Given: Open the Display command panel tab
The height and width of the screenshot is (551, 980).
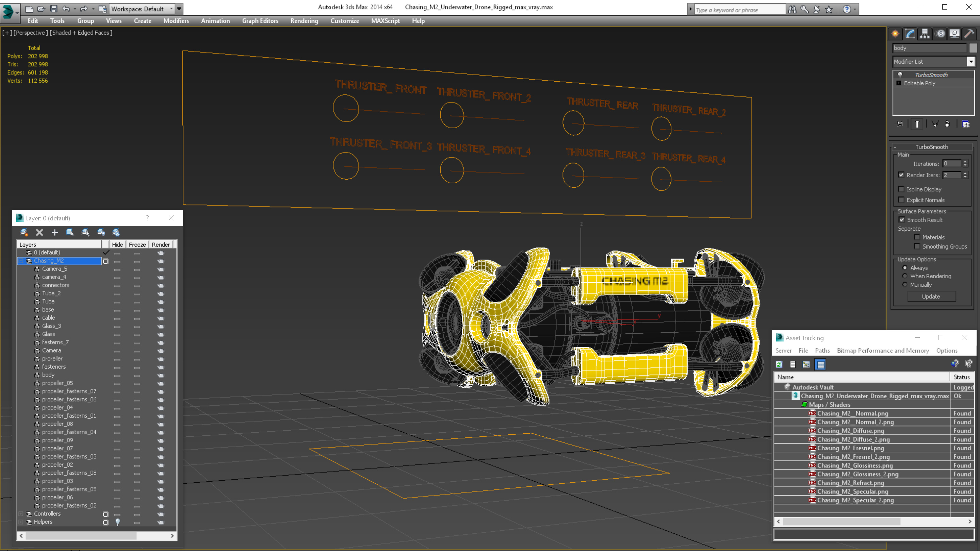Looking at the screenshot, I should 954,33.
